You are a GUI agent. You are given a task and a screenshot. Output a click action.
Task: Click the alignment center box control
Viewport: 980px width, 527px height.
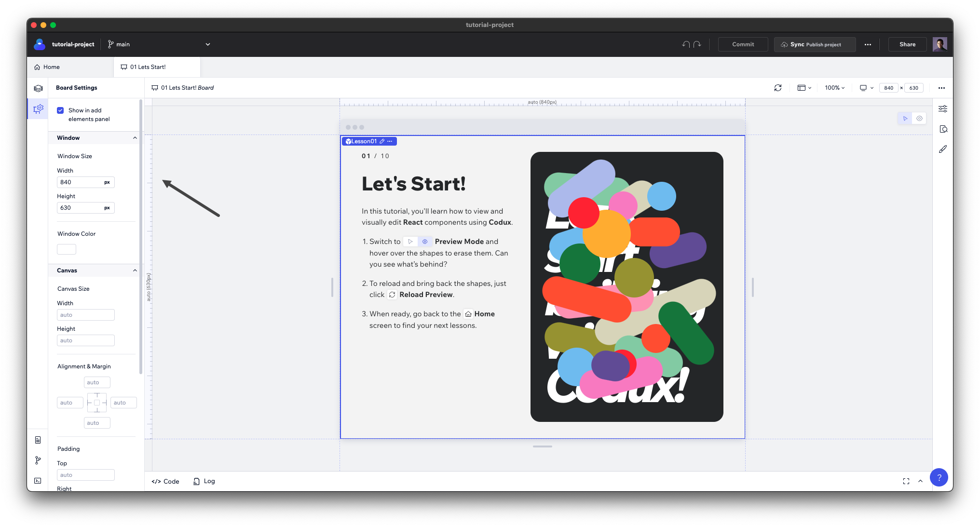click(x=97, y=403)
